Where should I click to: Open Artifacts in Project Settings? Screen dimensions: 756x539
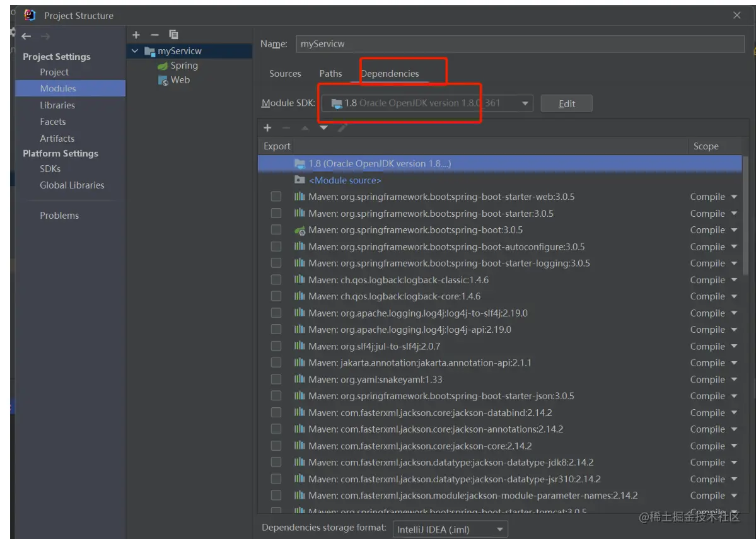coord(57,138)
